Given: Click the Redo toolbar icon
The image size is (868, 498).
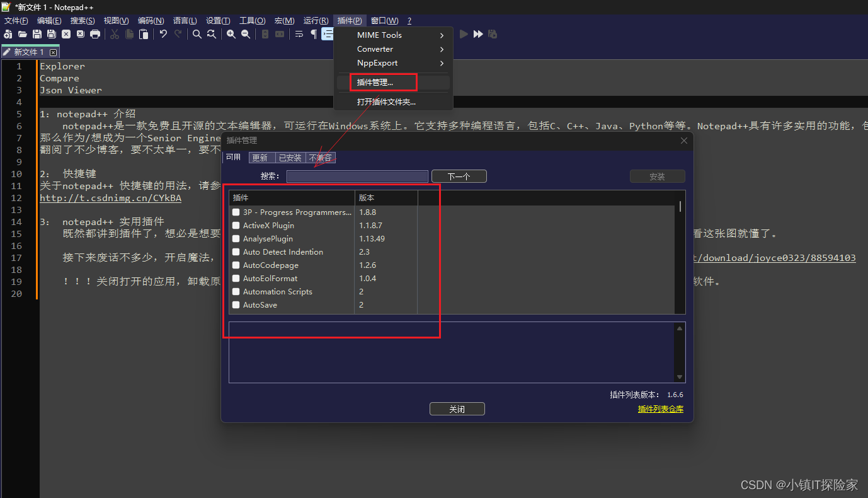Looking at the screenshot, I should (178, 34).
